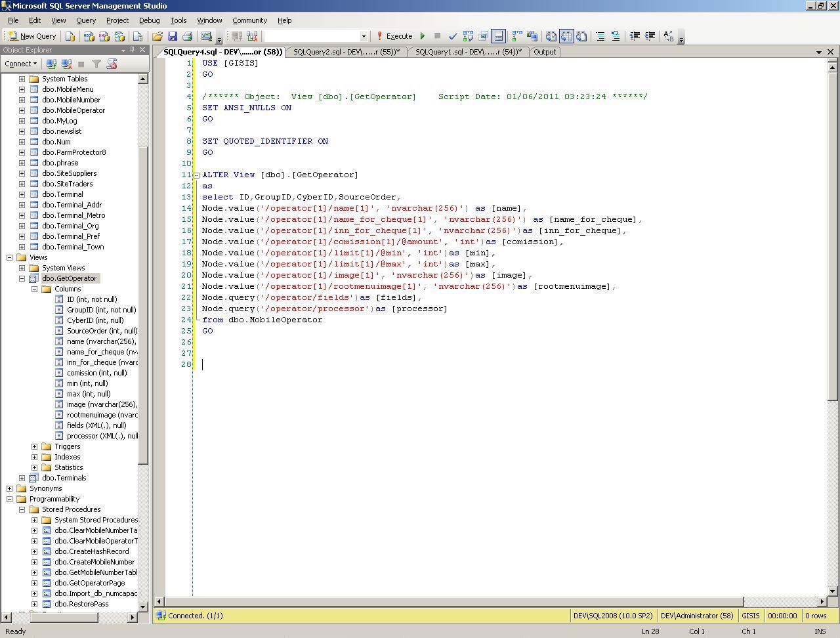Click the Connect Object Explorer icon

(51, 64)
